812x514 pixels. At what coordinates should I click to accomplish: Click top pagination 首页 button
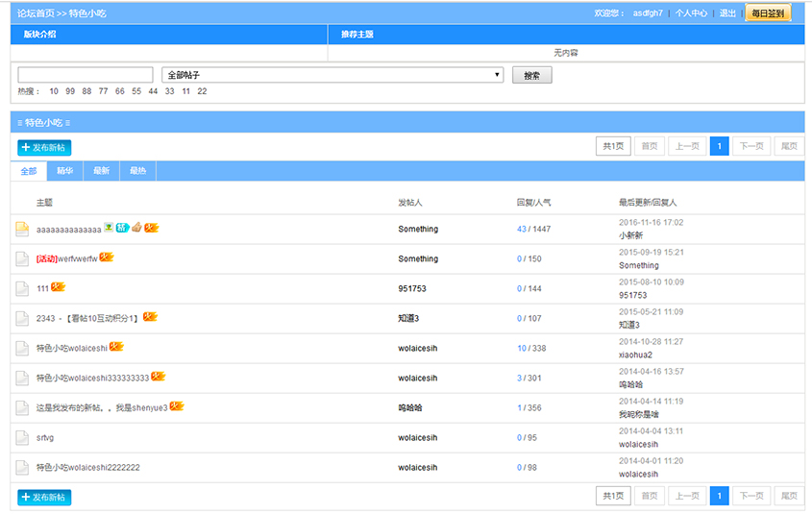(x=650, y=146)
